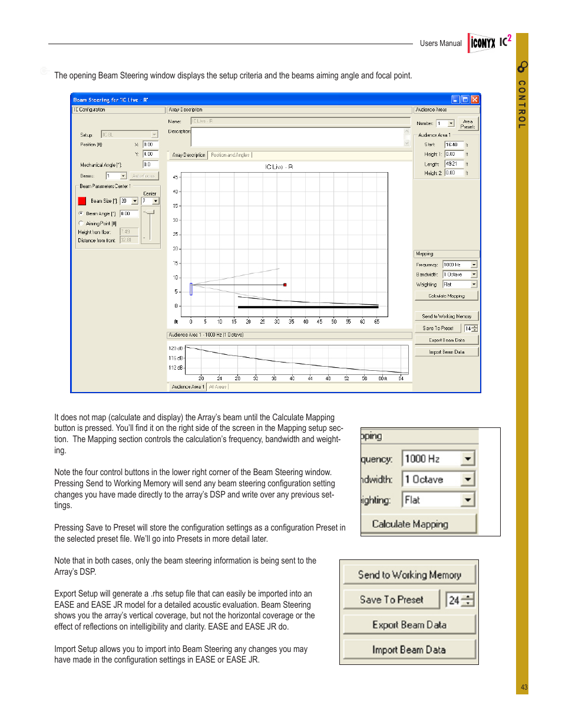Click Save To Preset beside the 14 stepper
This screenshot has height=728, width=562.
coord(438,328)
